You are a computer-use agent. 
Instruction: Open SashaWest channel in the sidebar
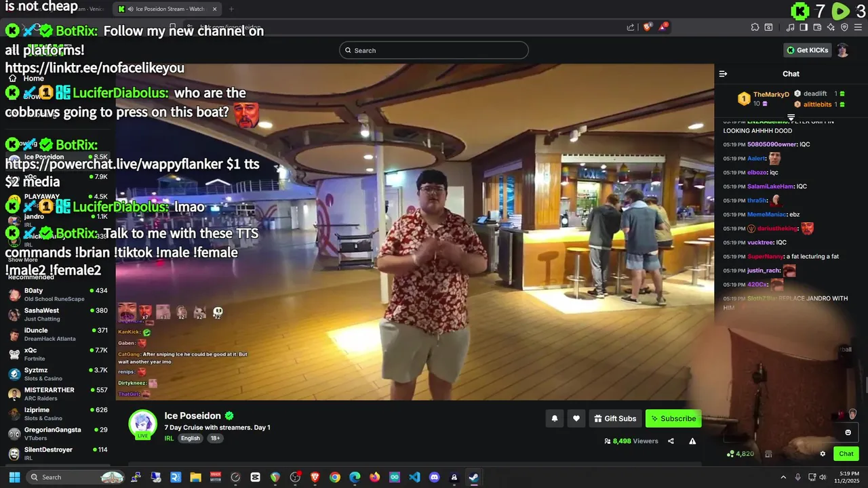click(58, 314)
